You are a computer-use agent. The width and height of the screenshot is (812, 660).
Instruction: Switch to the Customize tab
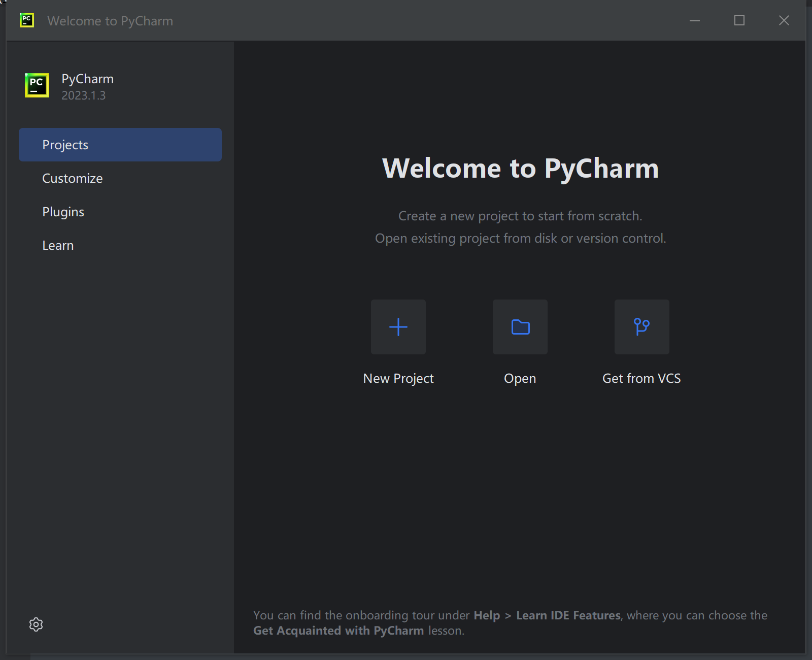pos(120,178)
